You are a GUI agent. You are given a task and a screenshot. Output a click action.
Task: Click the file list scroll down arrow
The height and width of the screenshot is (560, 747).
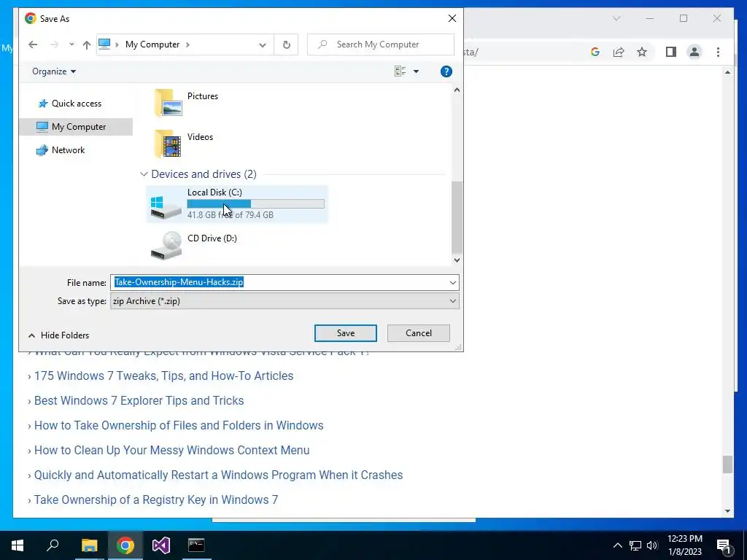click(x=457, y=260)
